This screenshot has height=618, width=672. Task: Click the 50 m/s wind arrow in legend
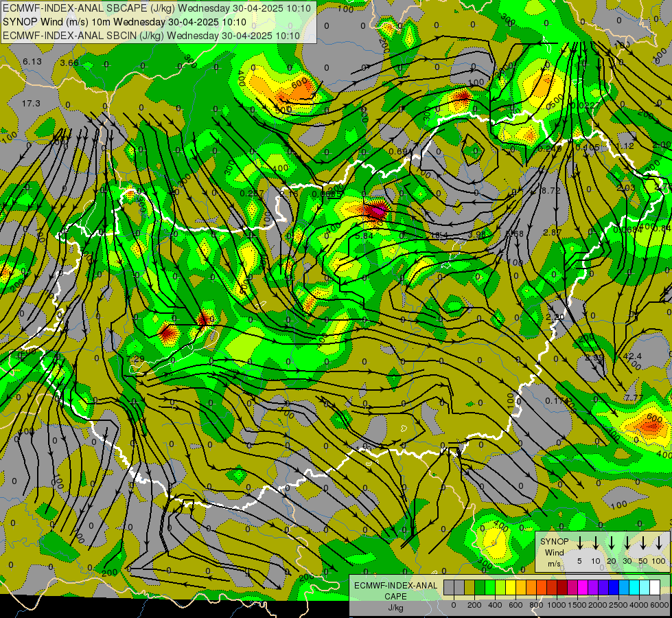tap(643, 543)
